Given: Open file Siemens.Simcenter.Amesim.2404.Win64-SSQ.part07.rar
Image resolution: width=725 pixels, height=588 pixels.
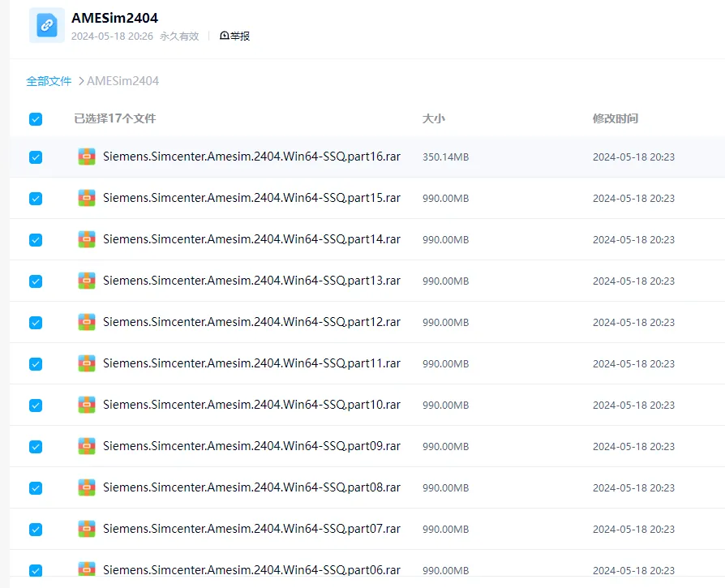Looking at the screenshot, I should coord(251,528).
